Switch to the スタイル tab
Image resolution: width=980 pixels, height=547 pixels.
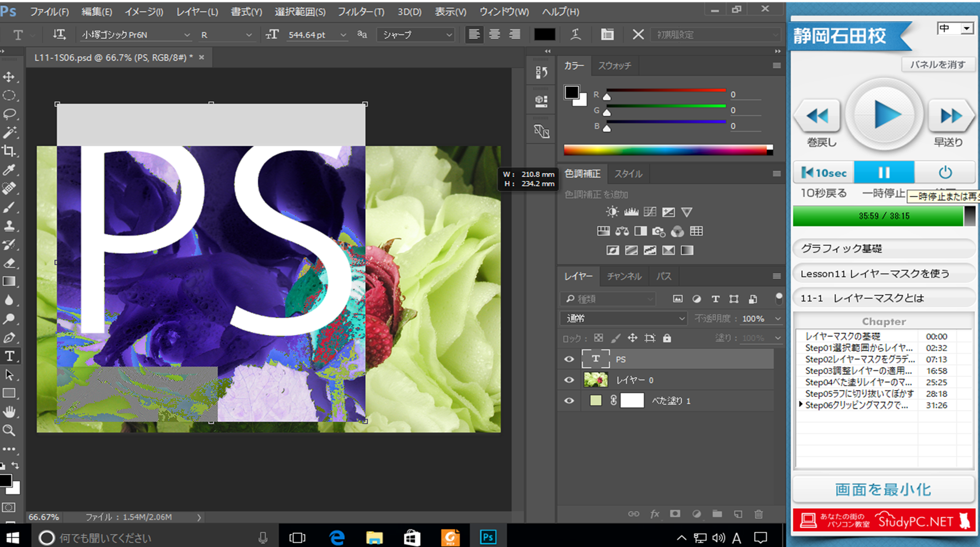(x=628, y=174)
